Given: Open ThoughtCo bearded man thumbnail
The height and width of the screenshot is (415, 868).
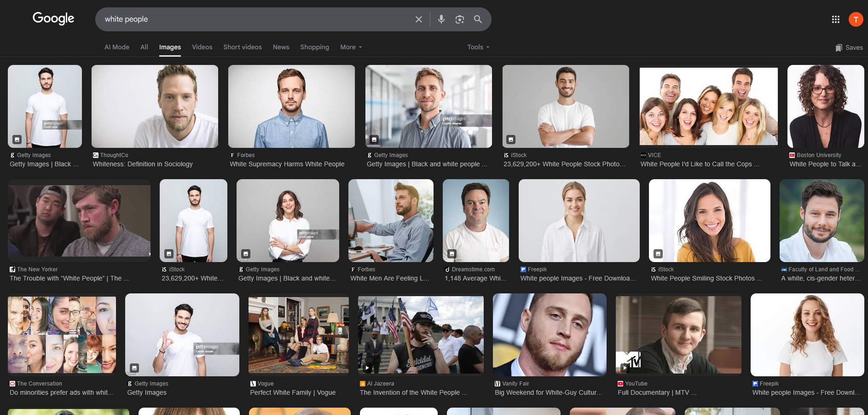Looking at the screenshot, I should [x=155, y=106].
